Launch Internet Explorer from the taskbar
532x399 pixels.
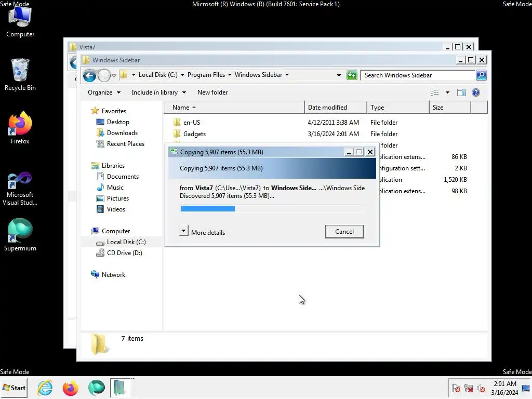pos(45,388)
